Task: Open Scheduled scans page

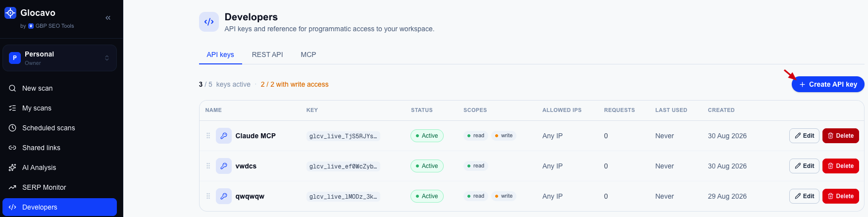Action: point(60,128)
